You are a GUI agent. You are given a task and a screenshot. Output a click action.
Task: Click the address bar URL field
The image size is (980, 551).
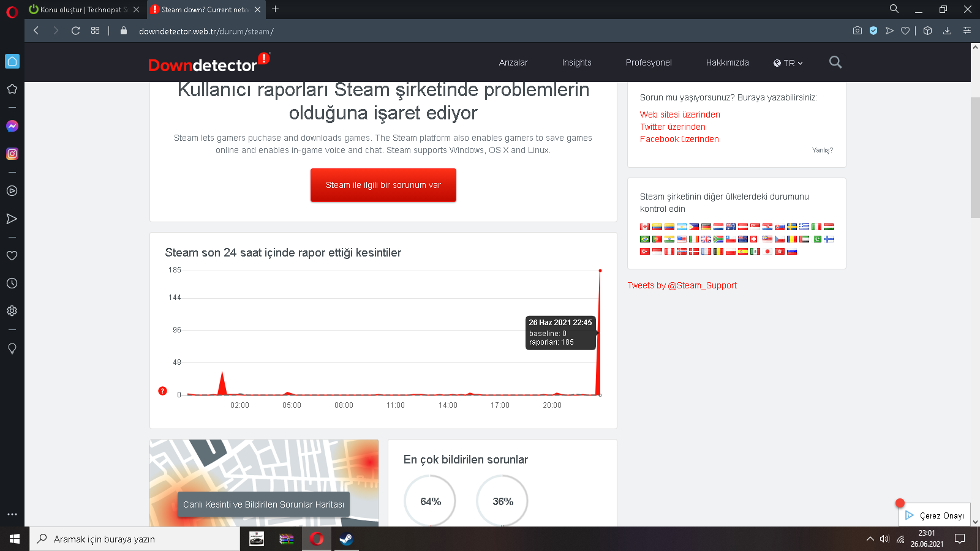(490, 31)
